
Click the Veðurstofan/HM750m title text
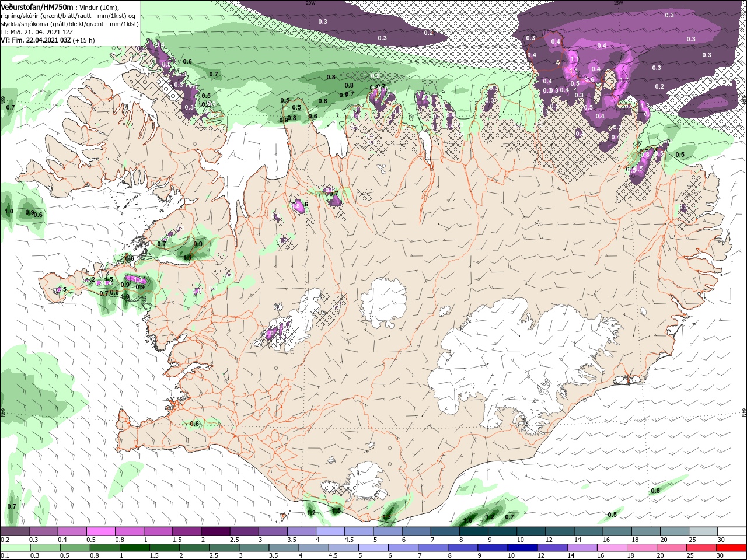(37, 7)
